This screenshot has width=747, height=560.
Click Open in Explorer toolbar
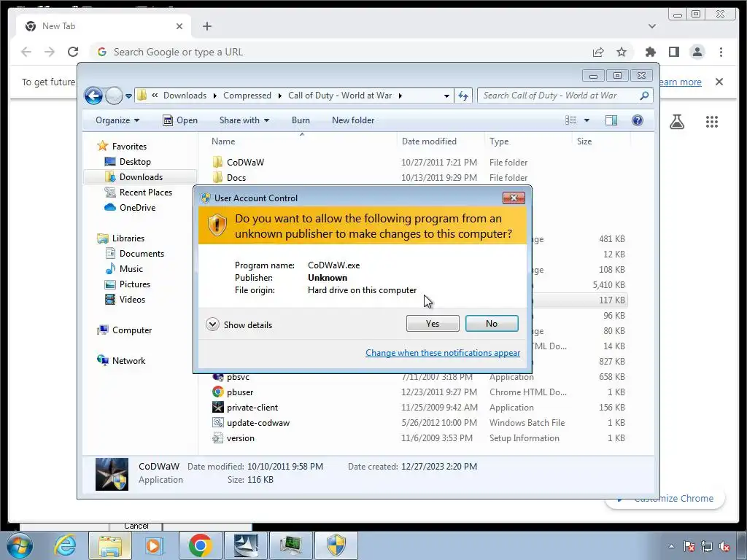(x=180, y=120)
